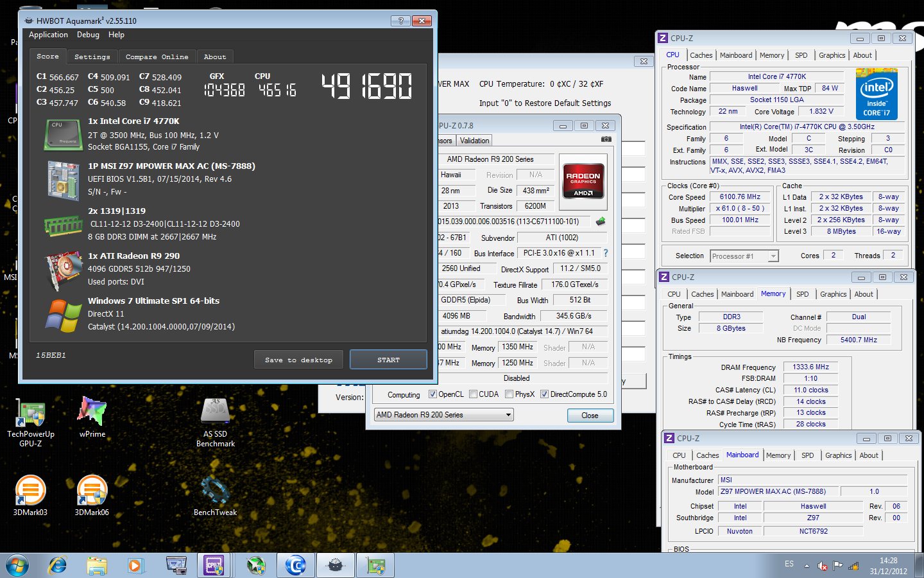This screenshot has width=924, height=578.
Task: Open Memory tab in bottom CPU-Z window
Action: click(x=778, y=455)
